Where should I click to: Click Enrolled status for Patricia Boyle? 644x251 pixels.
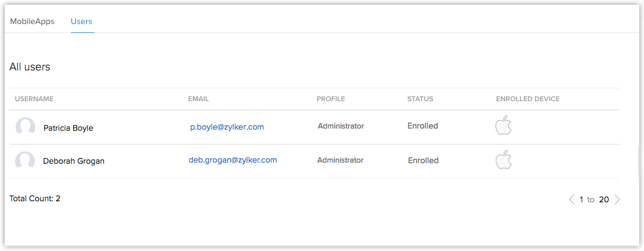pyautogui.click(x=423, y=126)
